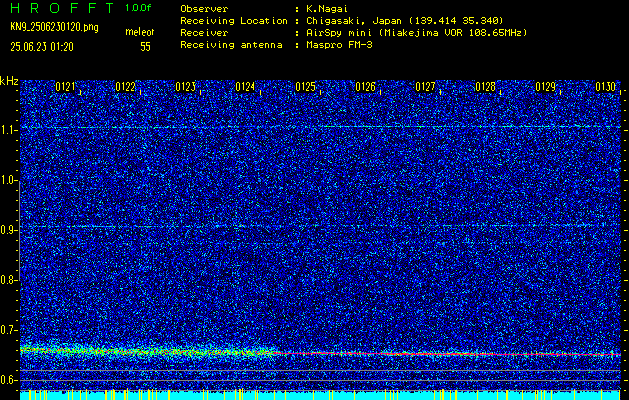Click the 0.7 frequency axis label
This screenshot has height=400, width=629.
tap(7, 330)
